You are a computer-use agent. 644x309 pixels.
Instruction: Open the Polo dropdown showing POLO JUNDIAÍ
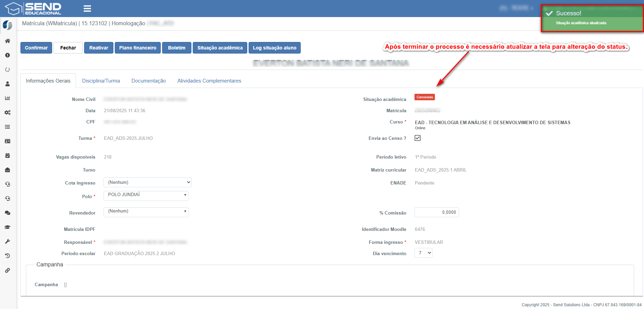[x=146, y=195]
